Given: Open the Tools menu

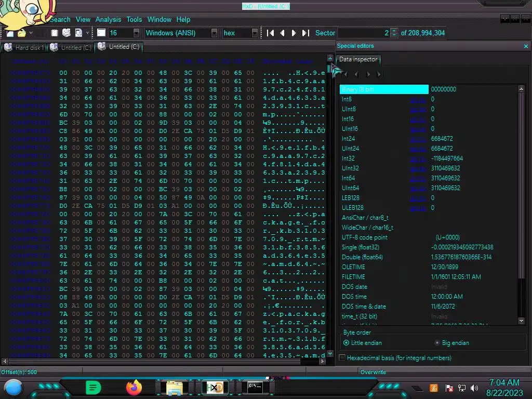Looking at the screenshot, I should [135, 20].
